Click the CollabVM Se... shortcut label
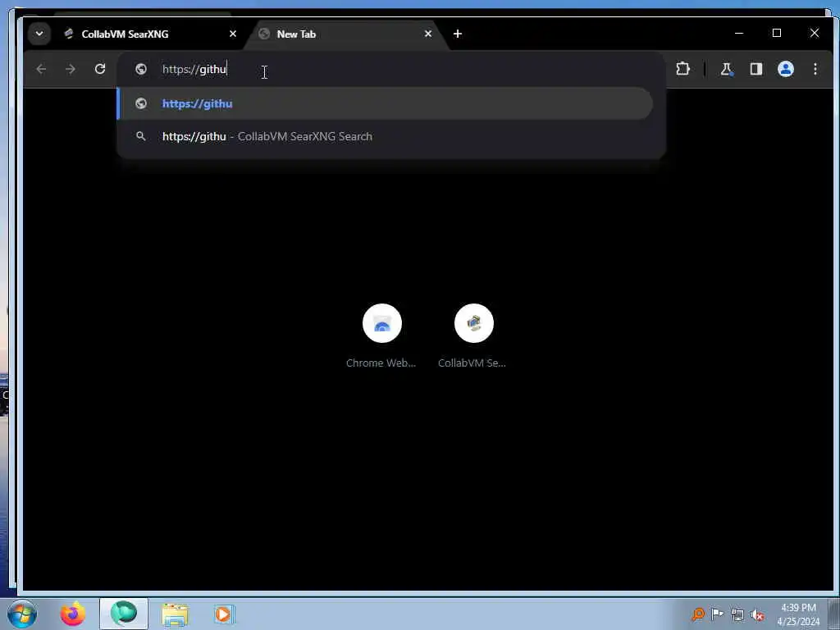The width and height of the screenshot is (840, 630). 472,363
